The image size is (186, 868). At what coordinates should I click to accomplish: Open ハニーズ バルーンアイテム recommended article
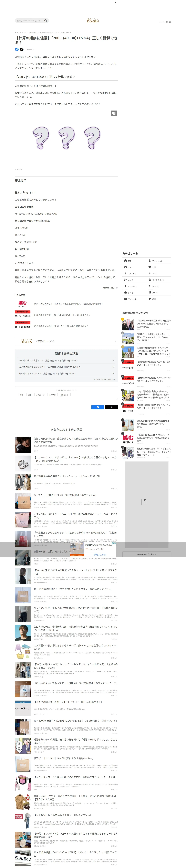[66, 520]
